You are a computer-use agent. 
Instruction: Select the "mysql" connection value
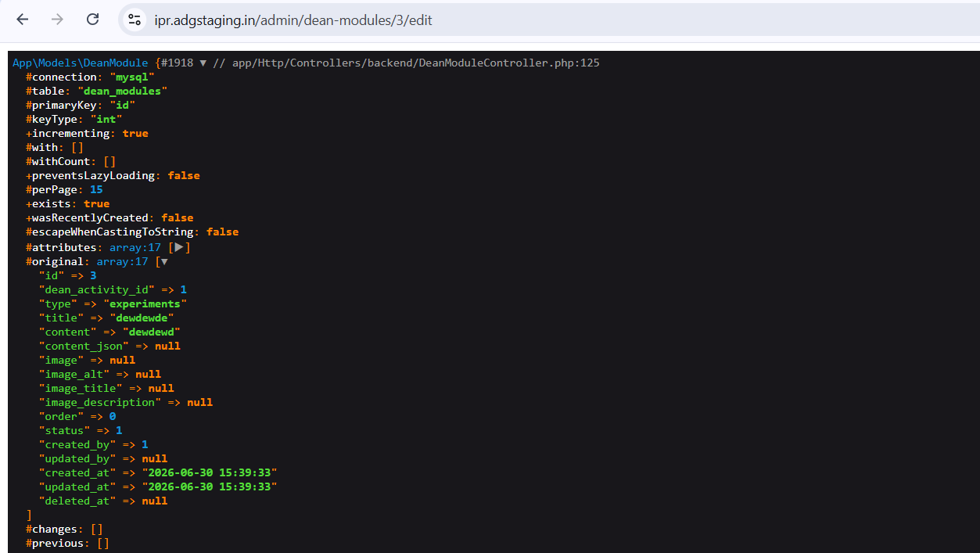tap(132, 77)
